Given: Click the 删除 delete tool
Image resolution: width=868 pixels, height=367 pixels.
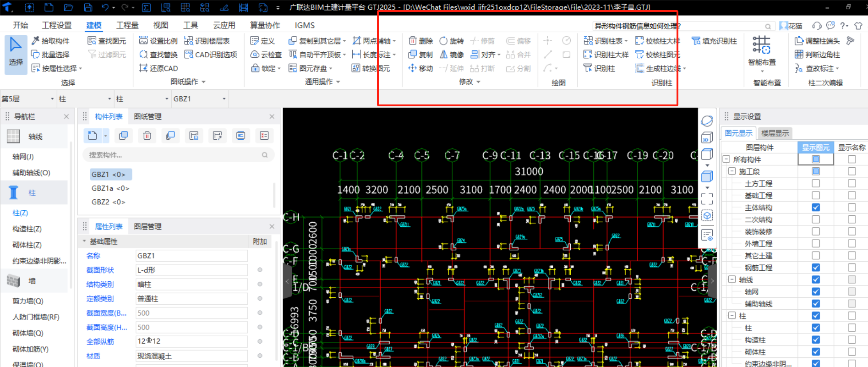Looking at the screenshot, I should [x=420, y=41].
